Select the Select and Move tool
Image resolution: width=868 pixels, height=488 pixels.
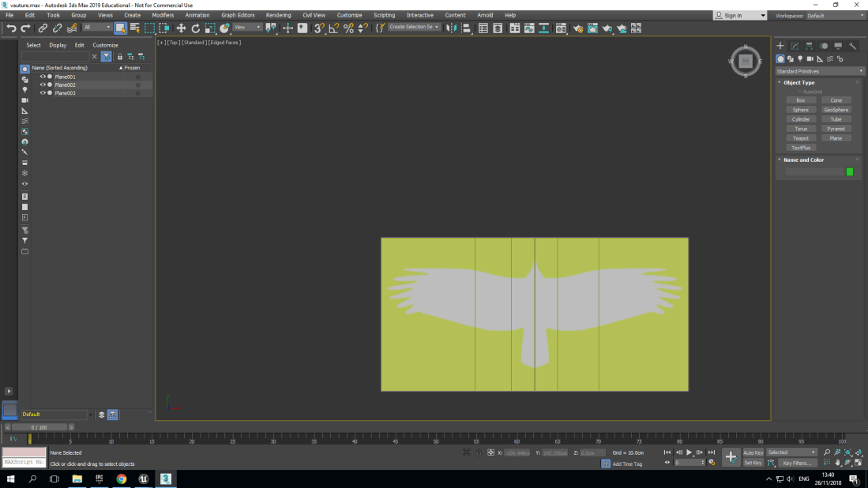pos(182,28)
